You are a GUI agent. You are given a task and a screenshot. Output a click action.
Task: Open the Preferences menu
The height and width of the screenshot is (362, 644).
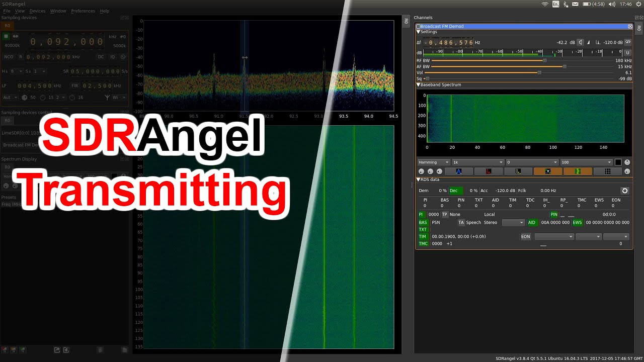coord(83,11)
